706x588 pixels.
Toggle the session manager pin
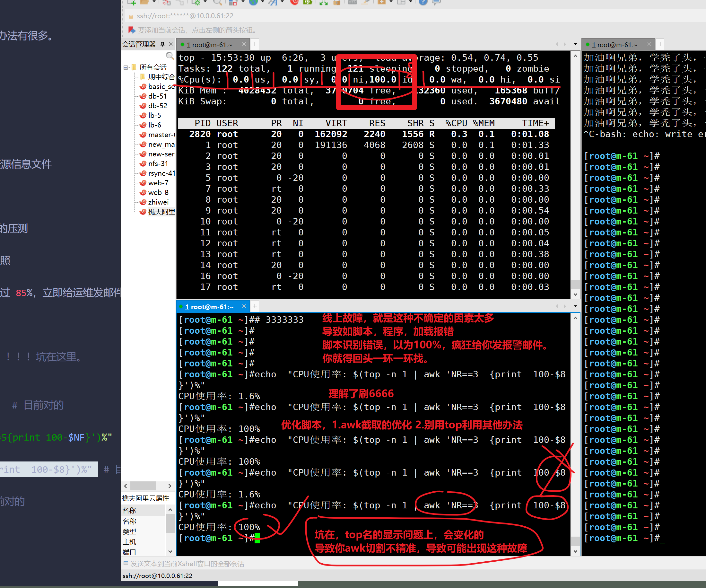point(163,44)
